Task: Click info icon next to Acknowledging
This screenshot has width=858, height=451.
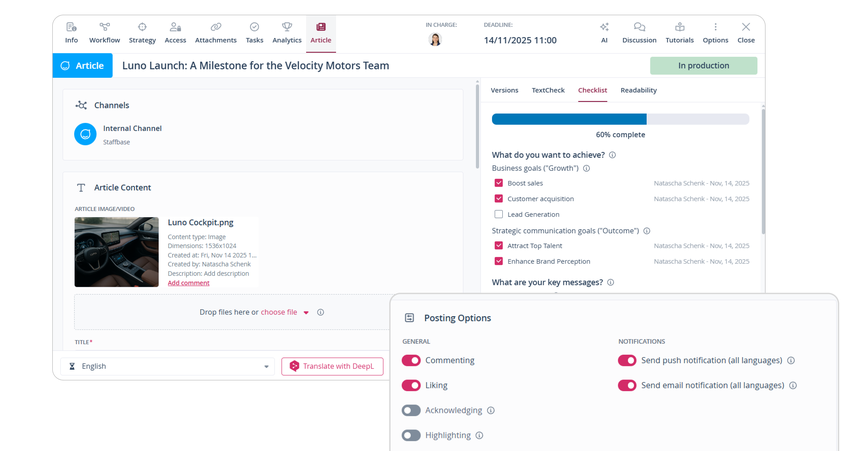Action: click(x=491, y=410)
